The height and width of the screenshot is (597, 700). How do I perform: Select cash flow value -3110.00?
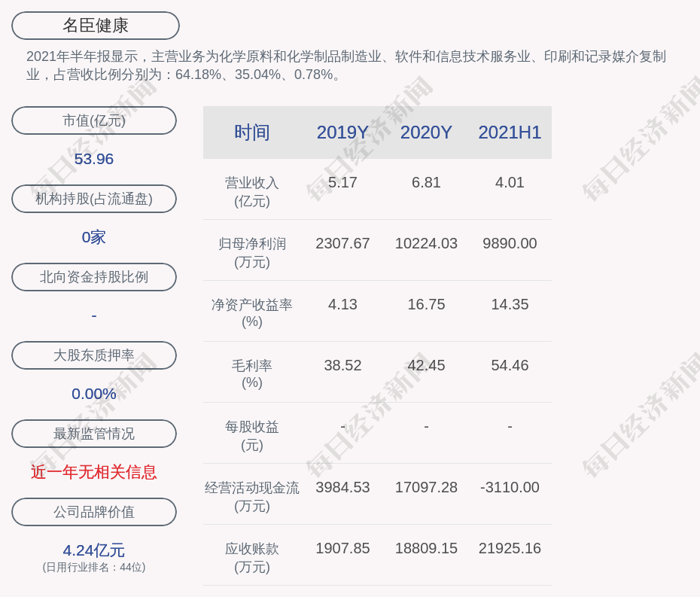[510, 487]
